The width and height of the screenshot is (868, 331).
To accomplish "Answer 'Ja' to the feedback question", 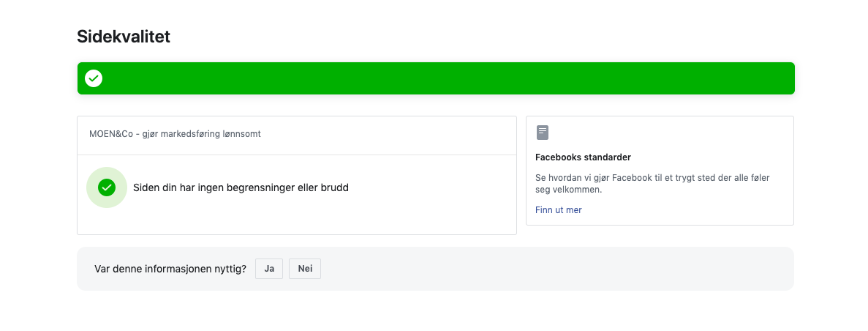I will click(269, 269).
